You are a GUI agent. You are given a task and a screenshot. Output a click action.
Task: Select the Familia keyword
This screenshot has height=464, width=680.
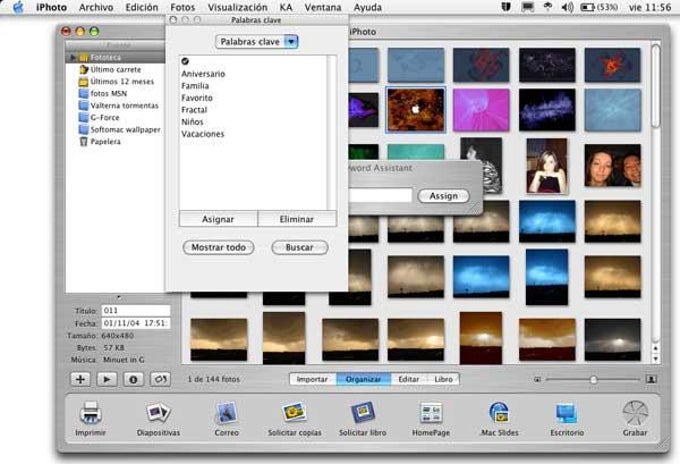click(195, 86)
